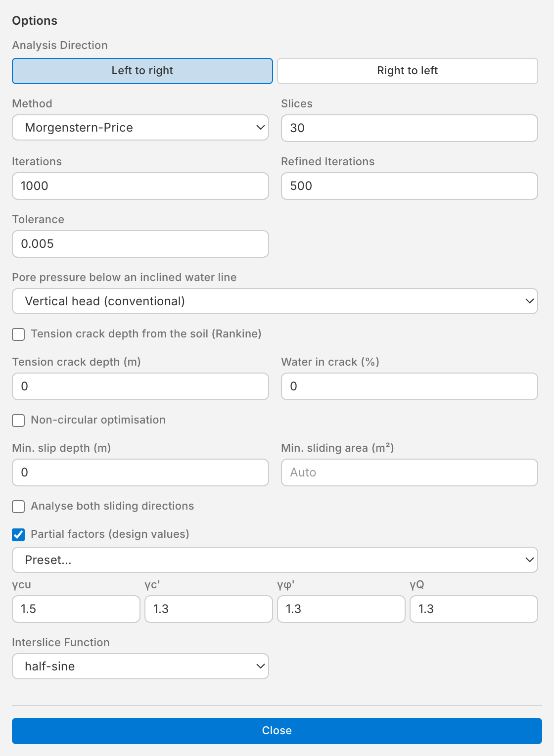Click the Min. slip depth (m) field
The height and width of the screenshot is (756, 554).
(140, 472)
